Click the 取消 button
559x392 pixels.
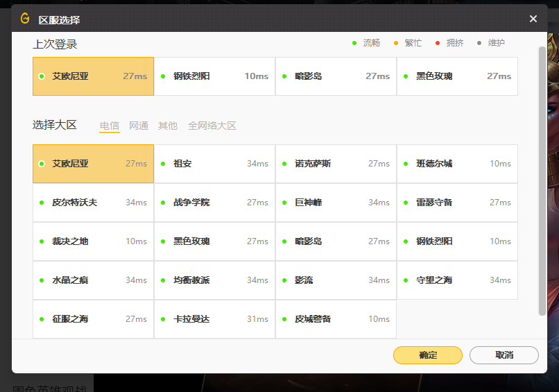click(504, 355)
